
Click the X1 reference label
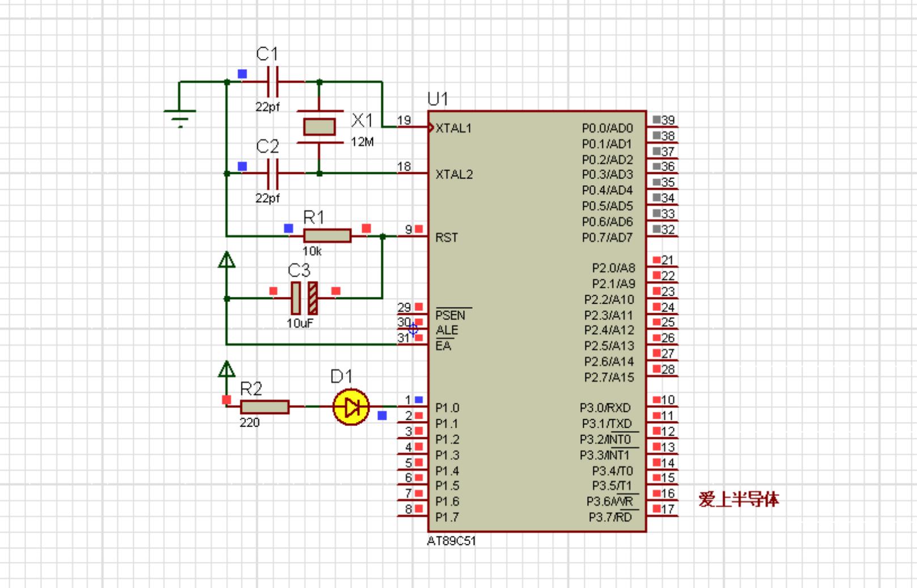(362, 120)
